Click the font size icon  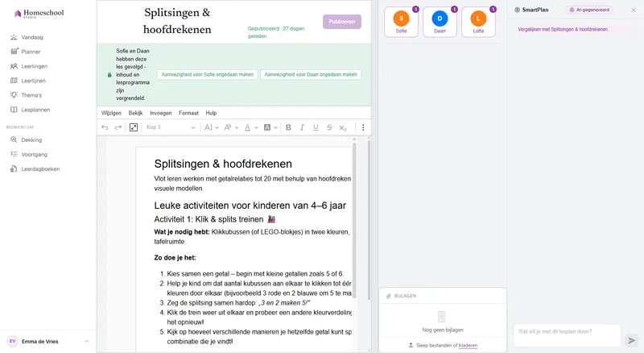208,127
